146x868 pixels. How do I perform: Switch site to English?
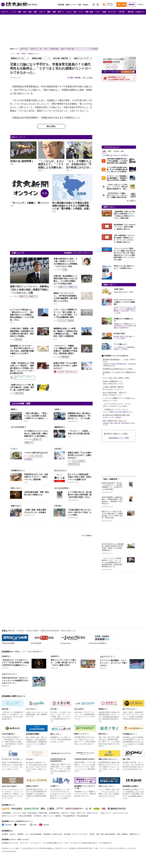[x=86, y=5]
